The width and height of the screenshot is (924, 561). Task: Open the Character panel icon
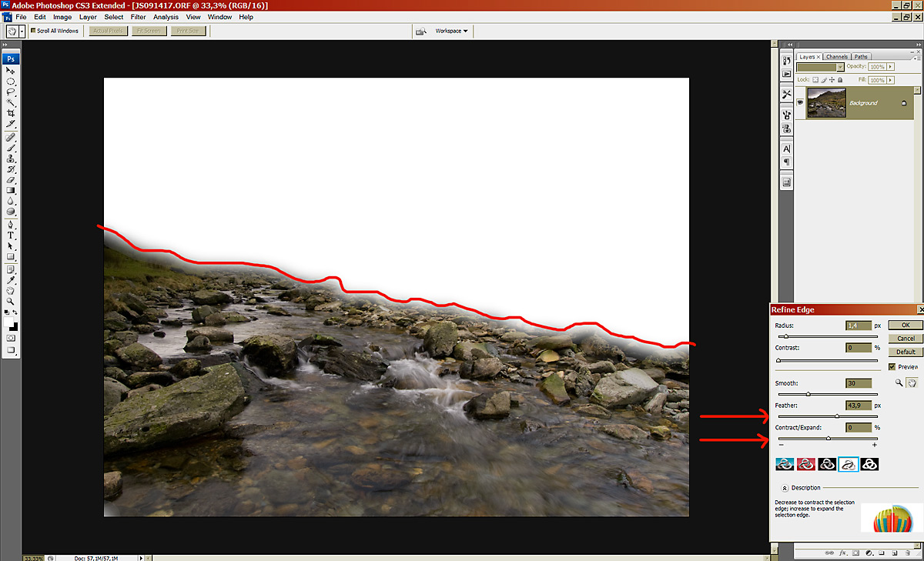coord(786,149)
